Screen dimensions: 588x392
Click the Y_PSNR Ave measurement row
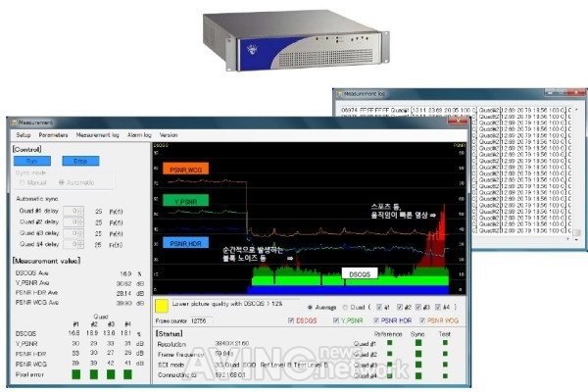(80, 283)
